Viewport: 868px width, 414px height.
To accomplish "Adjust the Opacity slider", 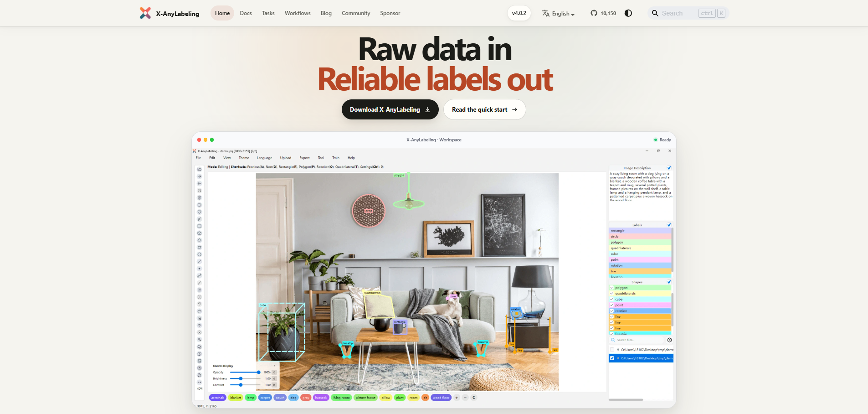I will point(245,373).
